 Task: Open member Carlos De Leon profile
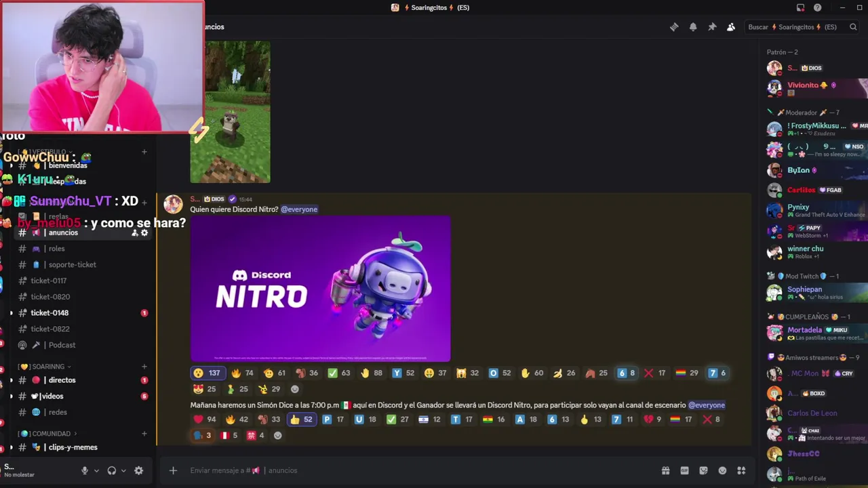coord(816,413)
